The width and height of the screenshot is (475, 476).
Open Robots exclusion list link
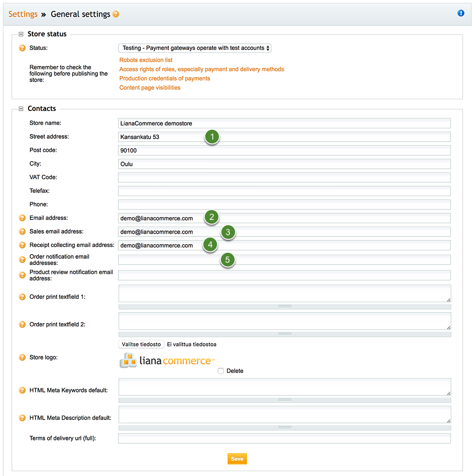[146, 60]
